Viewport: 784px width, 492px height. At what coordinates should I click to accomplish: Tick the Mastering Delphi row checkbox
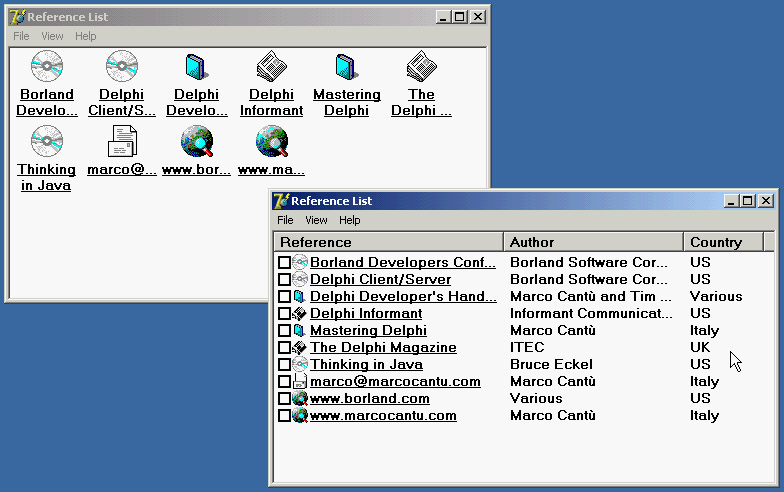(x=284, y=331)
